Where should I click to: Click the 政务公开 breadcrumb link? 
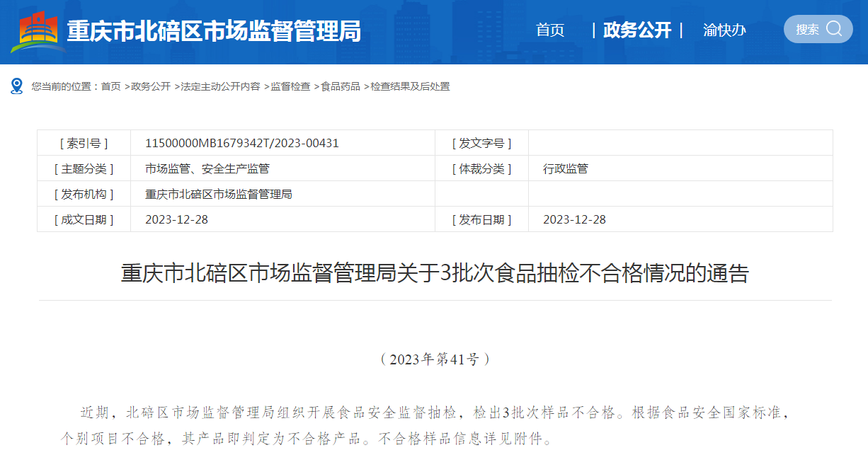(151, 86)
